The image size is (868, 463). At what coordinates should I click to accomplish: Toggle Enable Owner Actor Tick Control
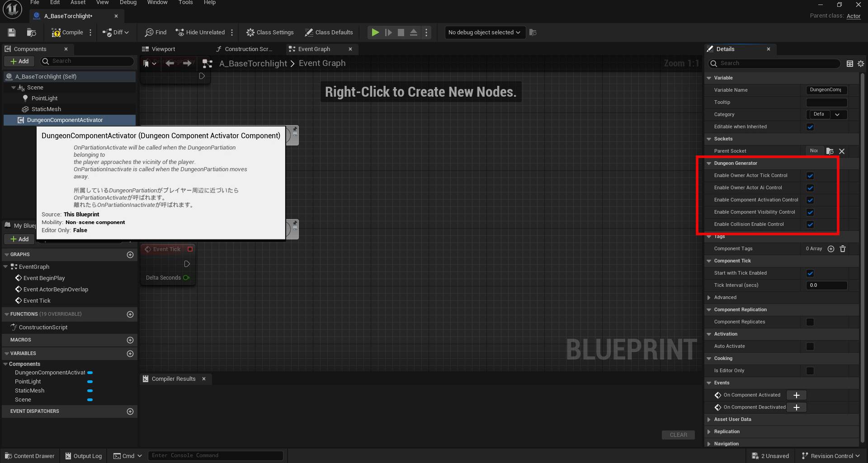pyautogui.click(x=810, y=176)
